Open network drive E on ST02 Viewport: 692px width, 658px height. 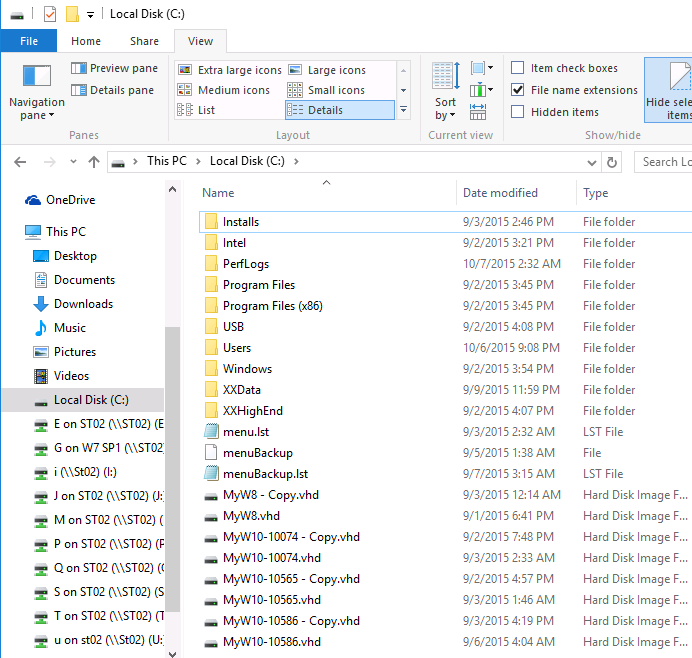99,424
